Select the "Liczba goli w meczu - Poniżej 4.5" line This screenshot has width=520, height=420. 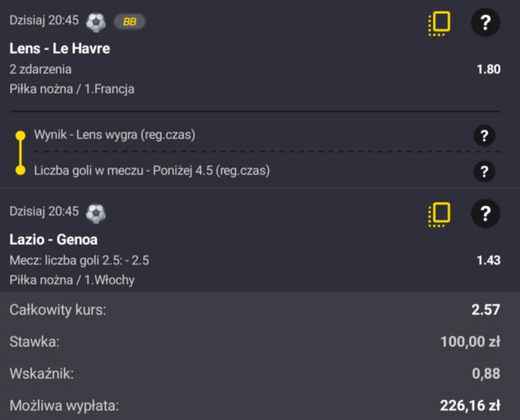point(152,171)
